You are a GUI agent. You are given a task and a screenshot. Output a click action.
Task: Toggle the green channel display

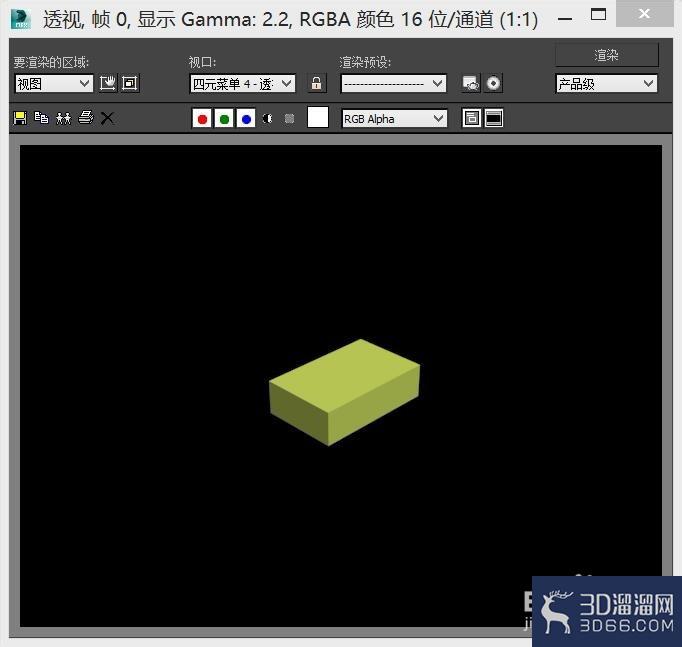tap(224, 118)
